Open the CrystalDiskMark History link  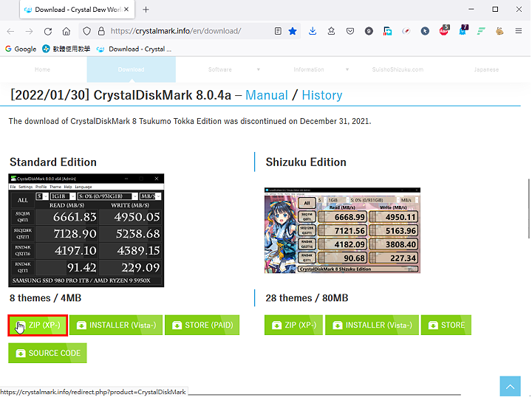point(322,95)
